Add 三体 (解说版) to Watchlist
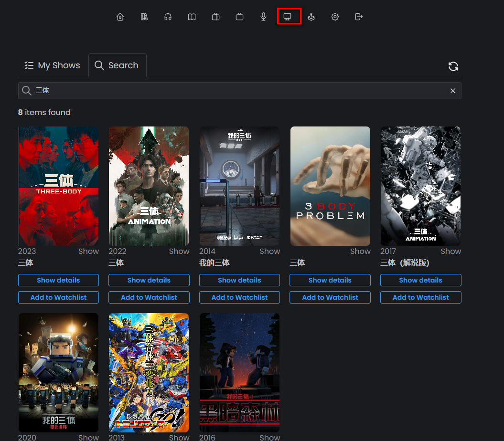The height and width of the screenshot is (441, 504). (x=420, y=297)
